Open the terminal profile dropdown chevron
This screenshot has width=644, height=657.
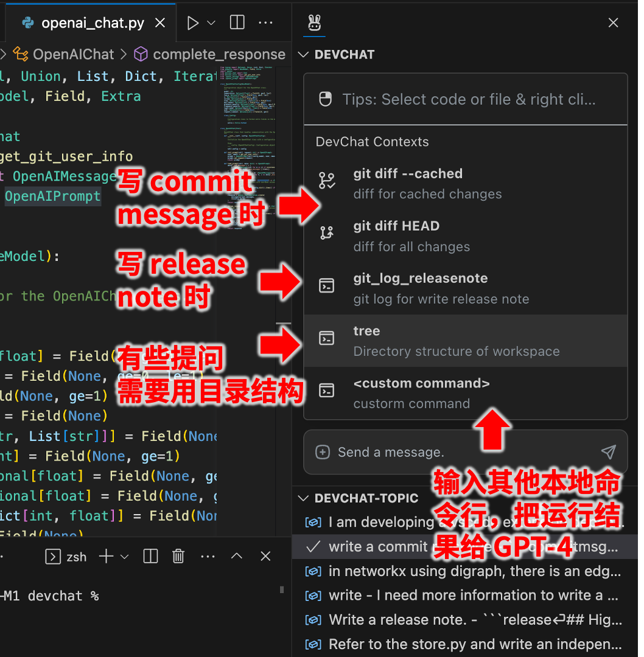(x=123, y=555)
